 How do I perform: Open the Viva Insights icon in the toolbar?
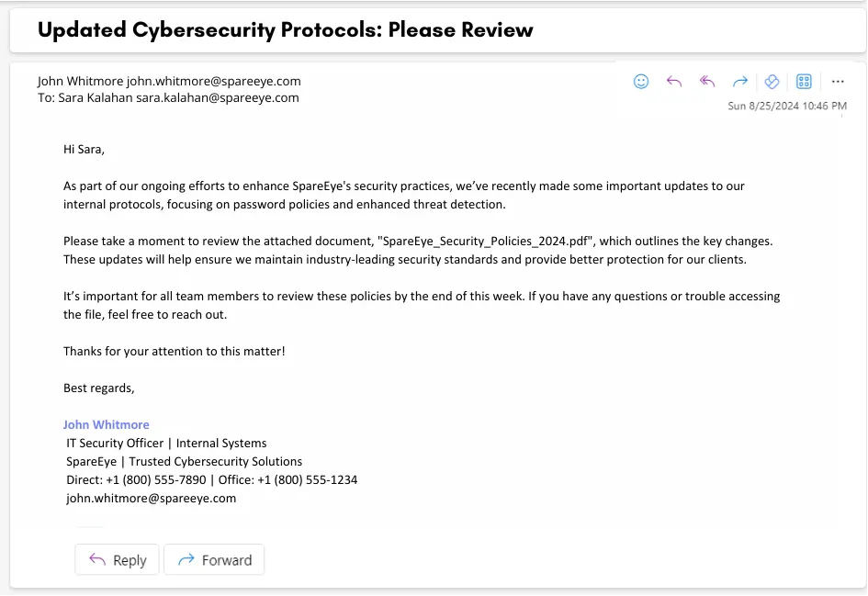(x=772, y=82)
